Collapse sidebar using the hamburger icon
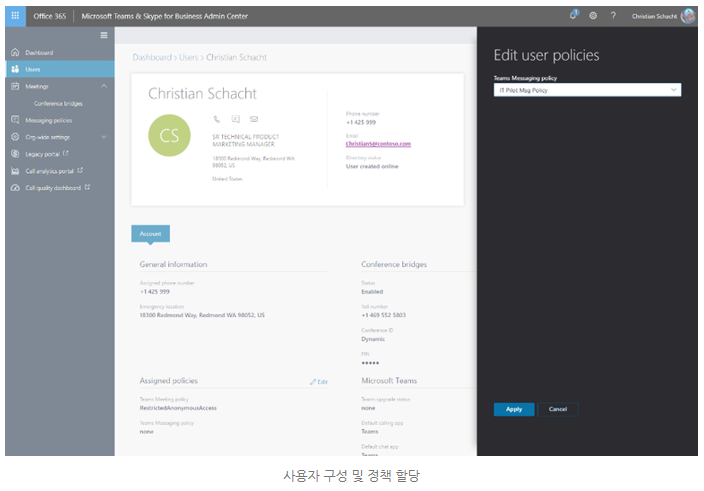This screenshot has height=491, width=704. point(105,35)
